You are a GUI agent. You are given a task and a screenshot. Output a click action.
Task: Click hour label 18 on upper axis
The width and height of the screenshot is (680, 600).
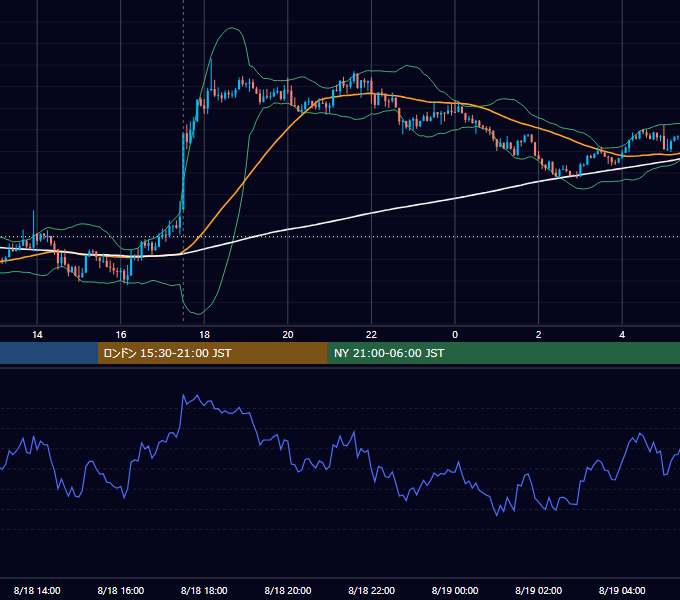point(204,335)
